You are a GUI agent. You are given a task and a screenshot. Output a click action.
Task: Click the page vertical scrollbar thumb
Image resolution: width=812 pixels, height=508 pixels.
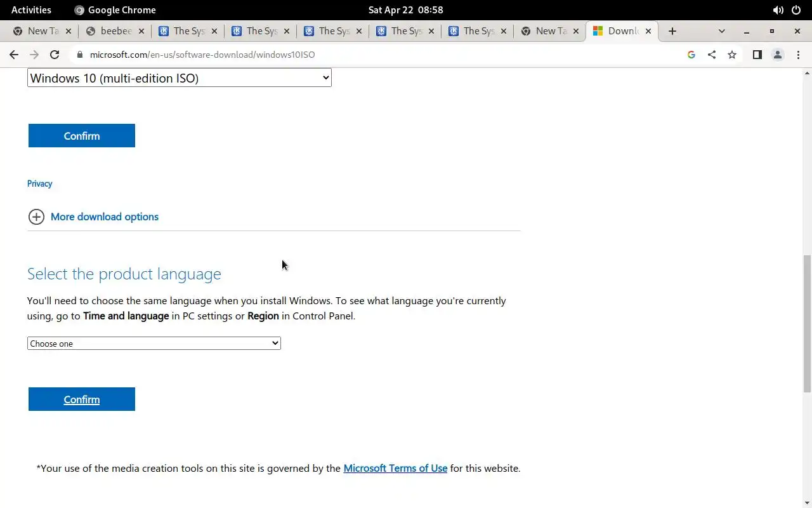click(807, 324)
